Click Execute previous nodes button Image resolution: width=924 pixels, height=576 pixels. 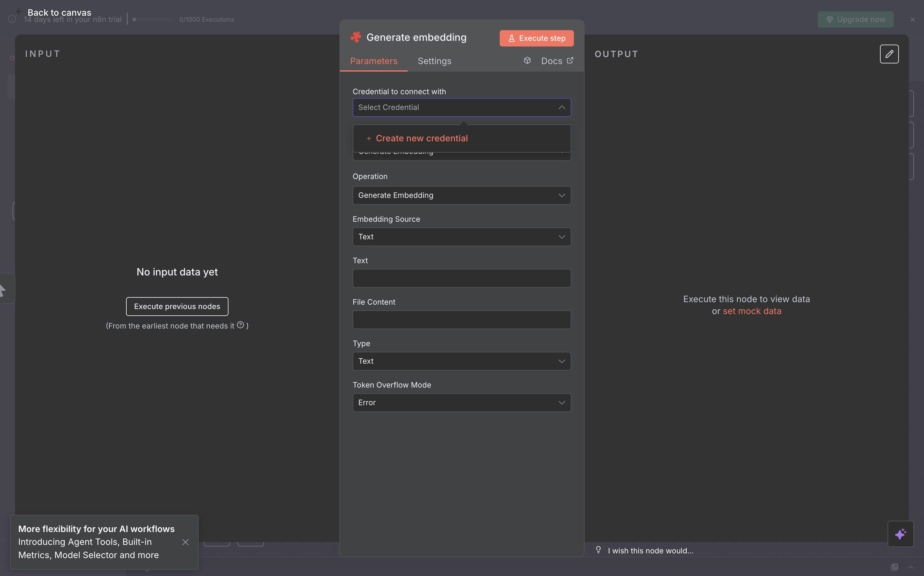point(177,306)
